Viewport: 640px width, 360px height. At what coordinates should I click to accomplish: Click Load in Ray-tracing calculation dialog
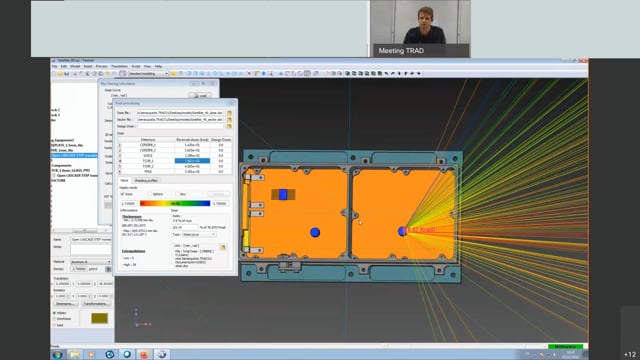point(200,96)
